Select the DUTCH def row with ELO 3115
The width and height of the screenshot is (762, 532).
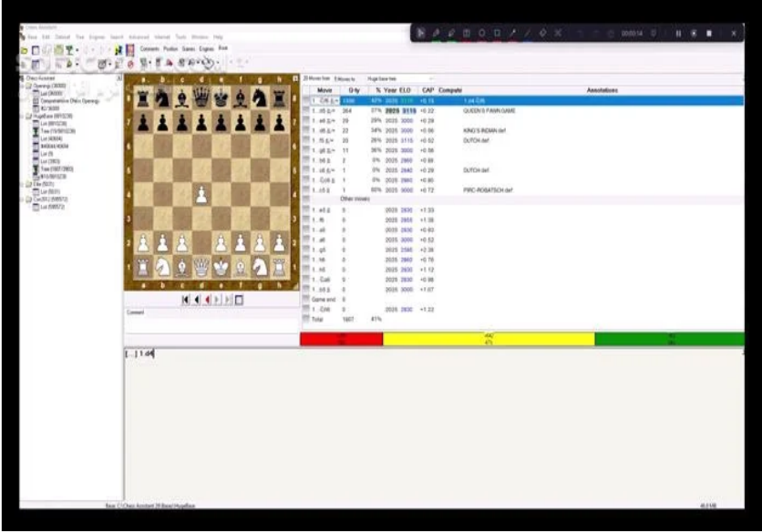click(x=523, y=140)
